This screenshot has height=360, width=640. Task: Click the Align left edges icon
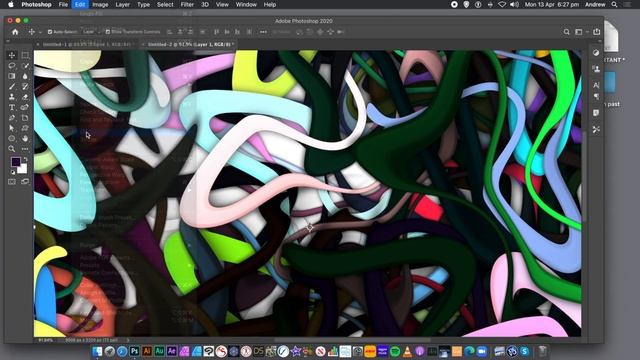(169, 31)
